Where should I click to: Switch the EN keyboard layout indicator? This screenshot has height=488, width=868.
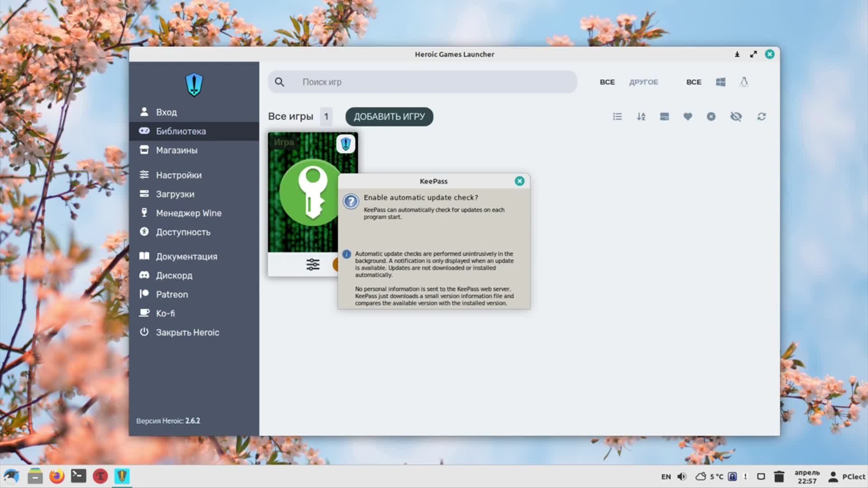pos(666,477)
